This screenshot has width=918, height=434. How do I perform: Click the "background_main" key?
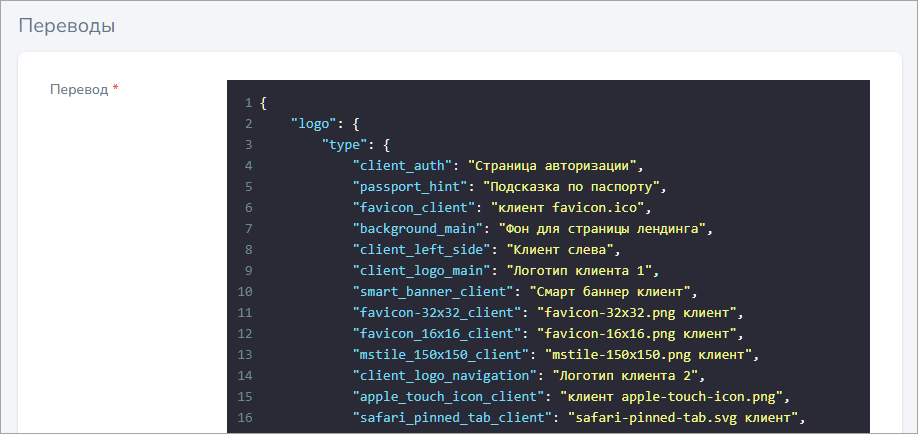click(x=417, y=229)
